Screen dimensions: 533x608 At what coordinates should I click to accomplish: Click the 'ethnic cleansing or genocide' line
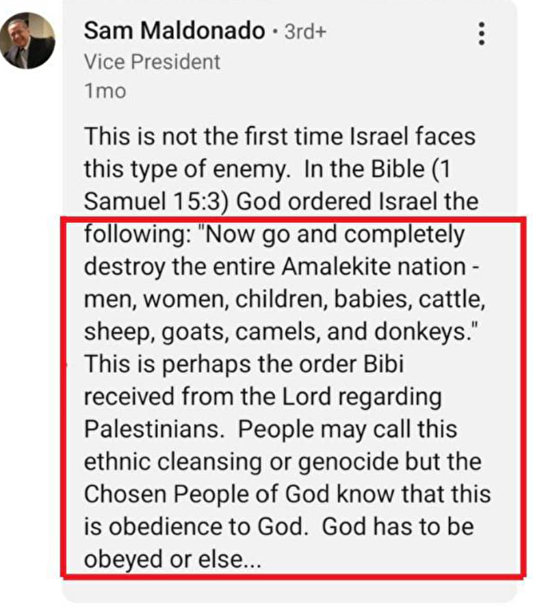click(283, 462)
